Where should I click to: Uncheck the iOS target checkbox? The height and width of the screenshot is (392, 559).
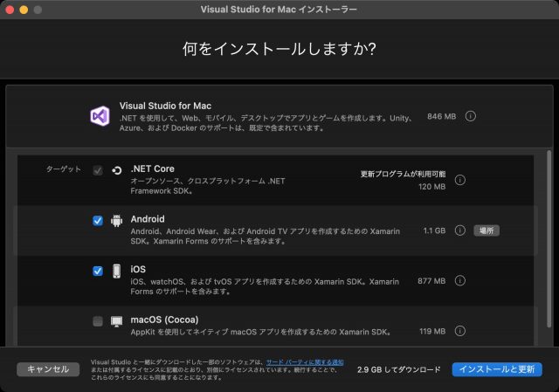pos(98,271)
